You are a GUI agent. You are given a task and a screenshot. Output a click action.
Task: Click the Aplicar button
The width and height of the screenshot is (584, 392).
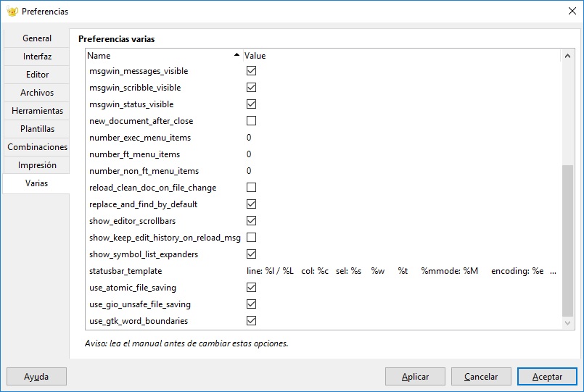click(415, 377)
